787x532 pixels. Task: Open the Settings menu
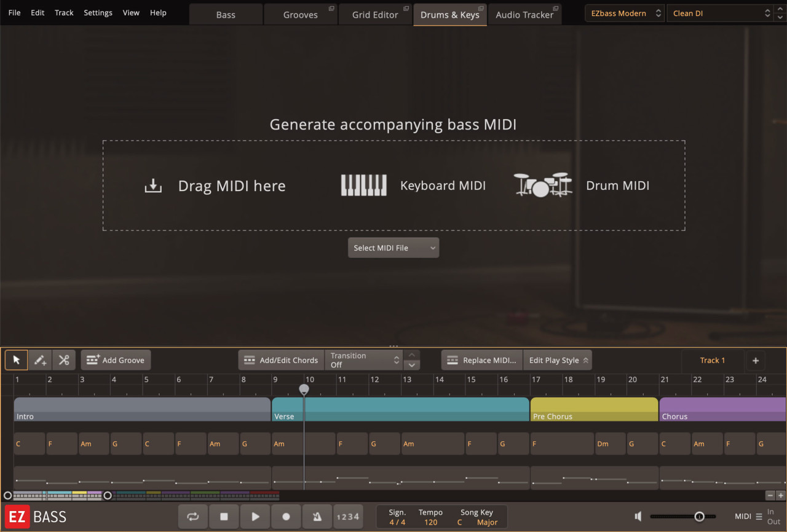[x=98, y=12]
